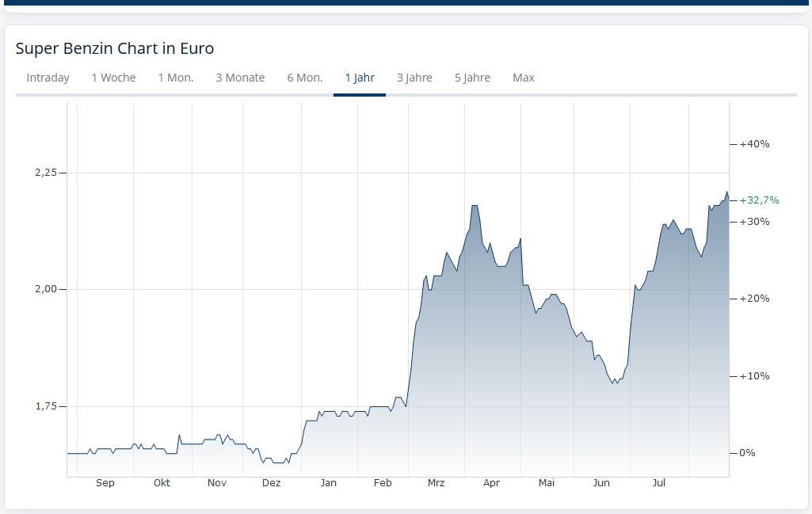Switch to the Intraday chart tab
This screenshot has height=514, width=812.
(x=48, y=78)
